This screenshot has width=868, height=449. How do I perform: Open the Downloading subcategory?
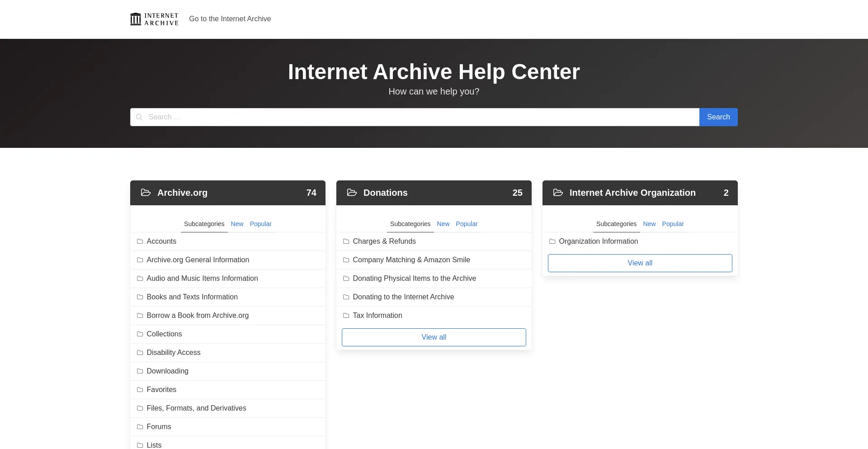tap(167, 371)
